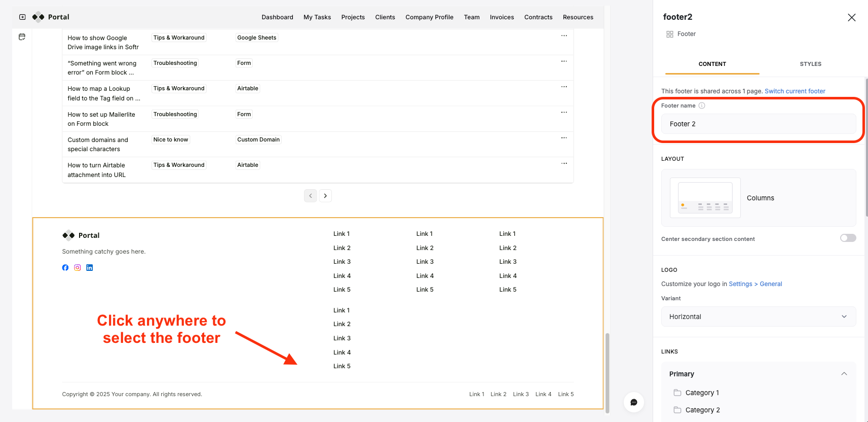Close the footer2 settings panel
The image size is (868, 422).
(x=852, y=17)
